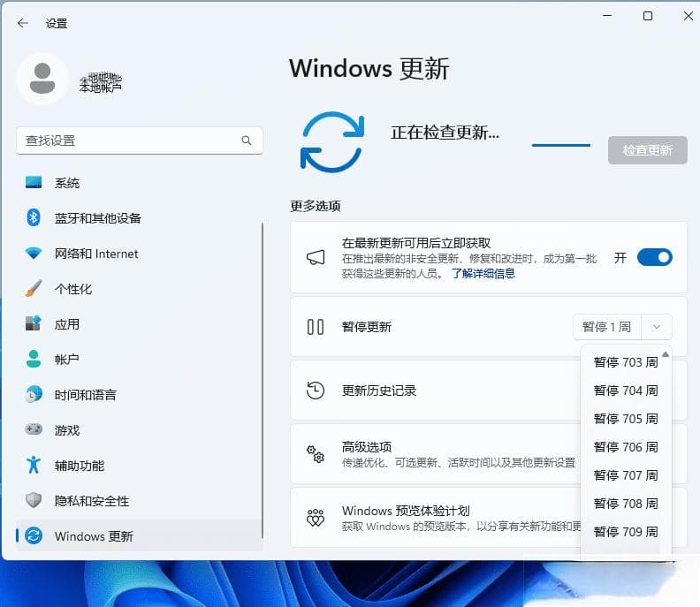Image resolution: width=700 pixels, height=607 pixels.
Task: Click the 帐户 person icon
Action: (x=34, y=359)
